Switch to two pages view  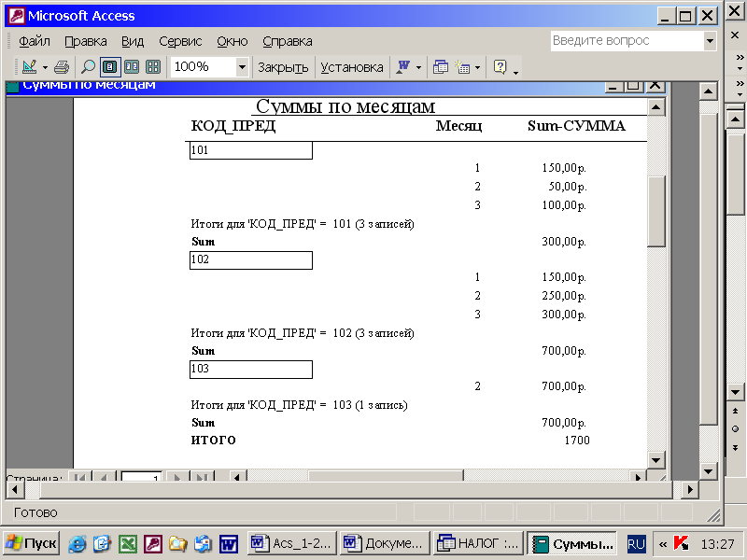132,66
